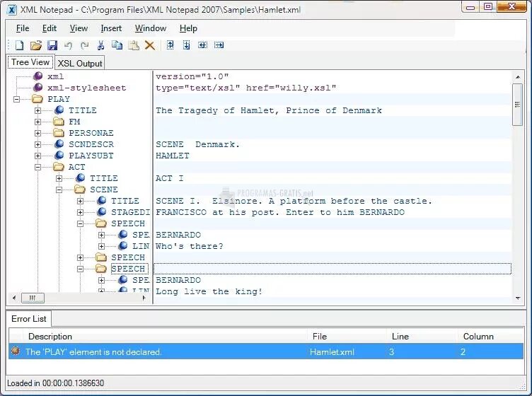Click the vertical scrollbar thumb

point(517,105)
